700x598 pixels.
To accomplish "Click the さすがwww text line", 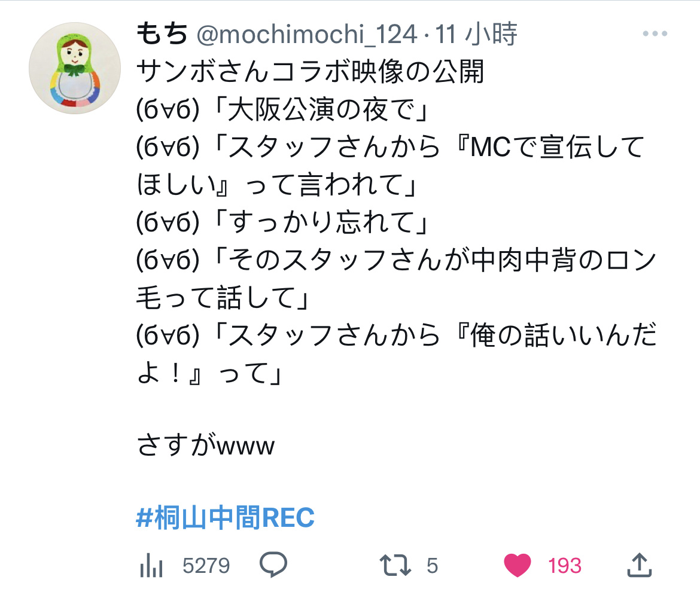I will point(205,446).
